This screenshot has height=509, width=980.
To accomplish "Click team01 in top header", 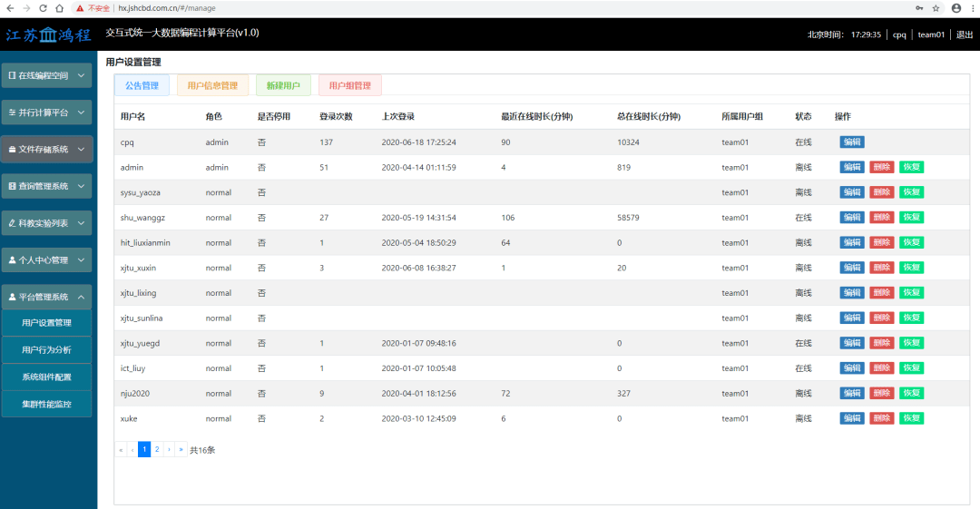I will click(931, 35).
